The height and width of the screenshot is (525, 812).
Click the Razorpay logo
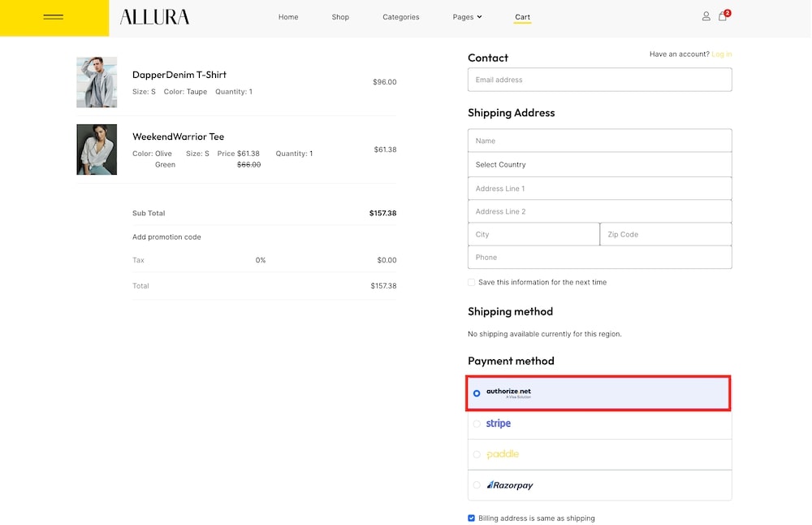pos(510,485)
